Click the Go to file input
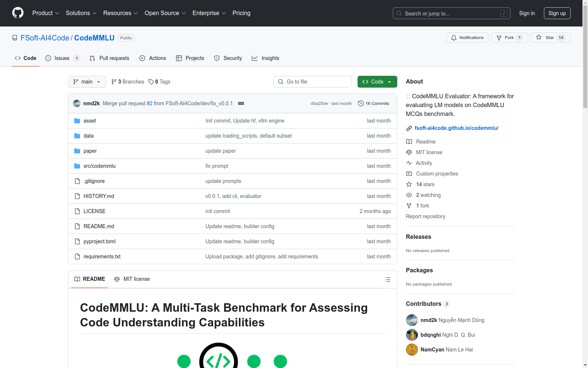 312,82
